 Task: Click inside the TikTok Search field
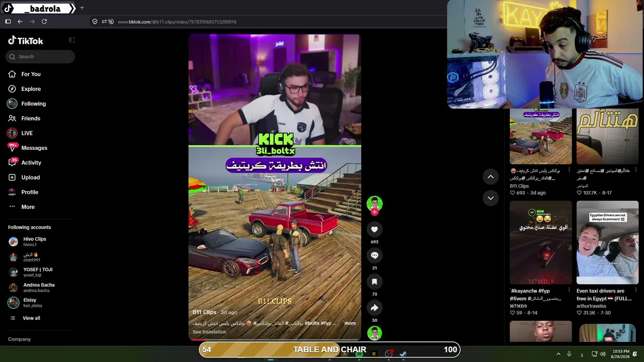[40, 57]
